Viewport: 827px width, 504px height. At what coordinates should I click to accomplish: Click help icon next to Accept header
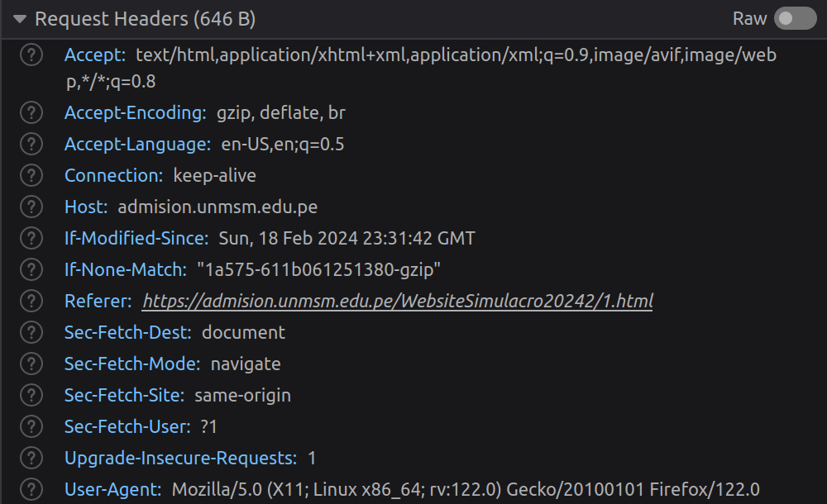pyautogui.click(x=31, y=55)
